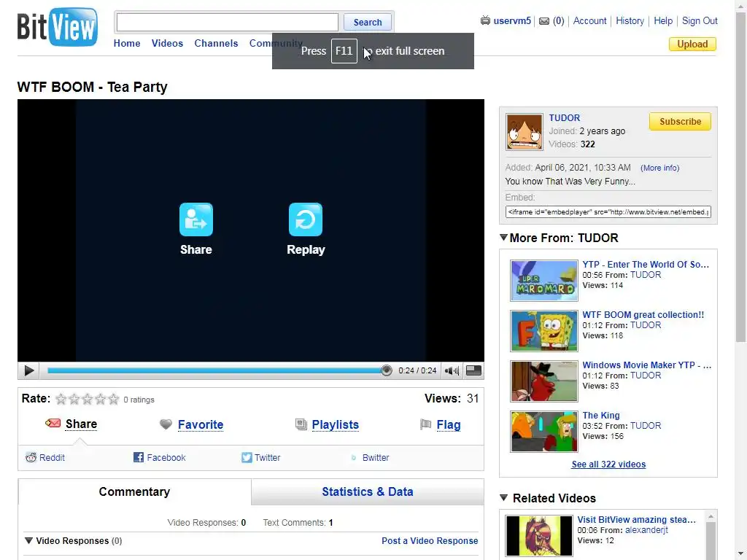This screenshot has width=747, height=560.
Task: Open TUDOR's avatar image
Action: 524,132
